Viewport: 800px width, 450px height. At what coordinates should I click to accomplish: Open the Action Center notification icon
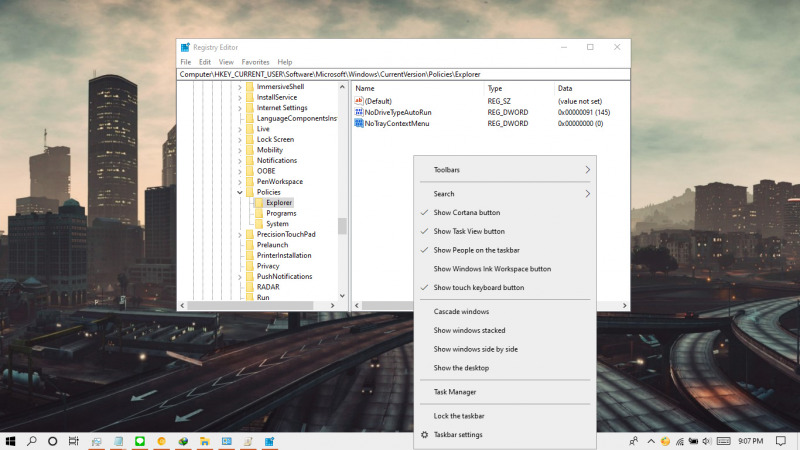pyautogui.click(x=781, y=441)
